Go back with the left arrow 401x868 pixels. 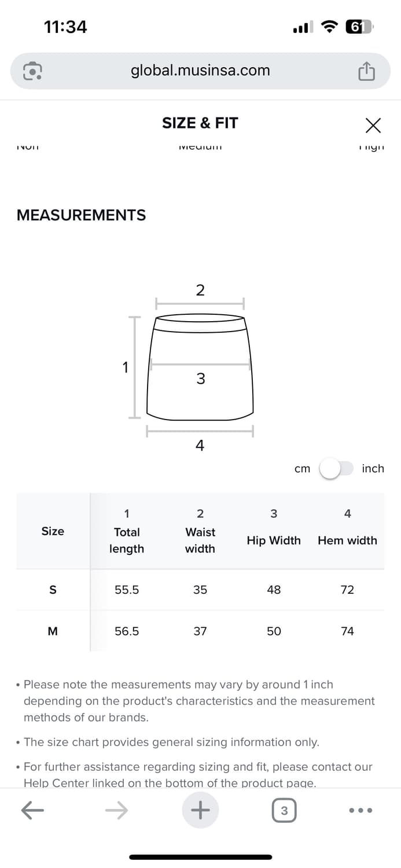point(33,811)
